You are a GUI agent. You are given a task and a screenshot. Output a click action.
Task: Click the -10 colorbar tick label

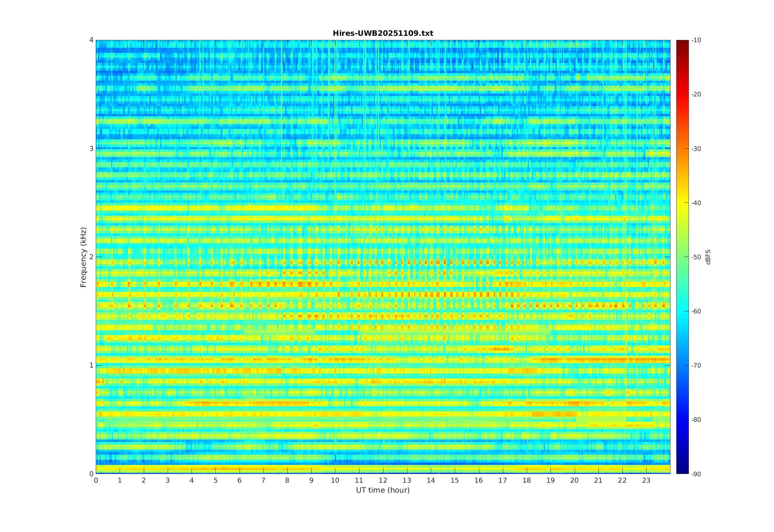click(x=696, y=40)
